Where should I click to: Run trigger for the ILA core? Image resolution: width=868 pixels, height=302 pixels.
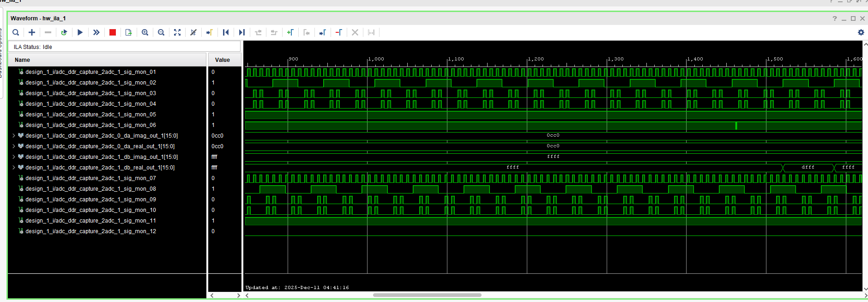coord(80,32)
